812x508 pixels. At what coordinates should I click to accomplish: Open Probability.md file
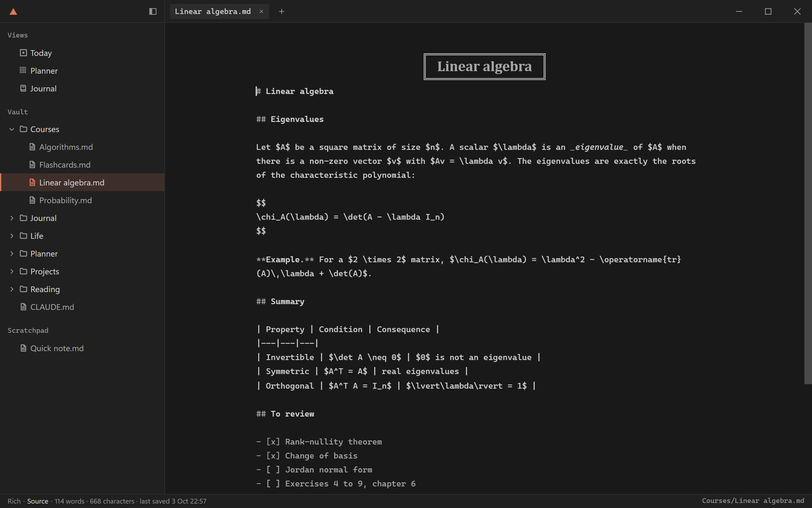(82, 200)
